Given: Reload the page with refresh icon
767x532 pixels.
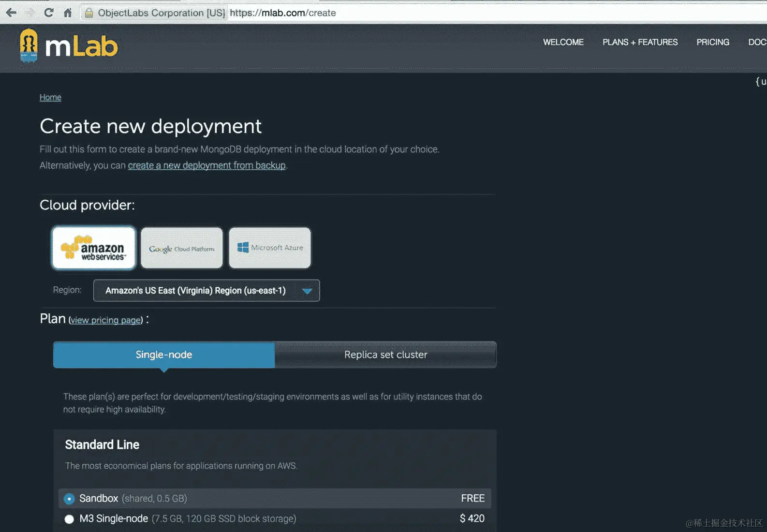Looking at the screenshot, I should (48, 13).
